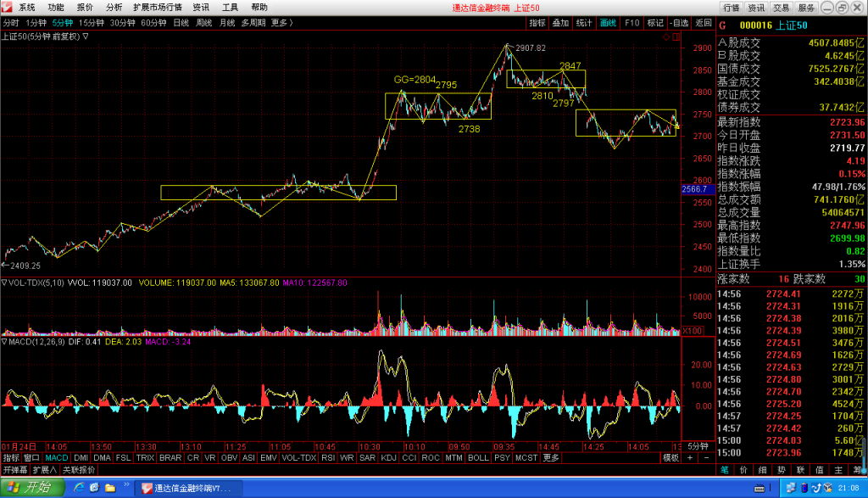Click the diamond marker icon above chart
Viewport: 868px width, 498px height.
pos(666,36)
